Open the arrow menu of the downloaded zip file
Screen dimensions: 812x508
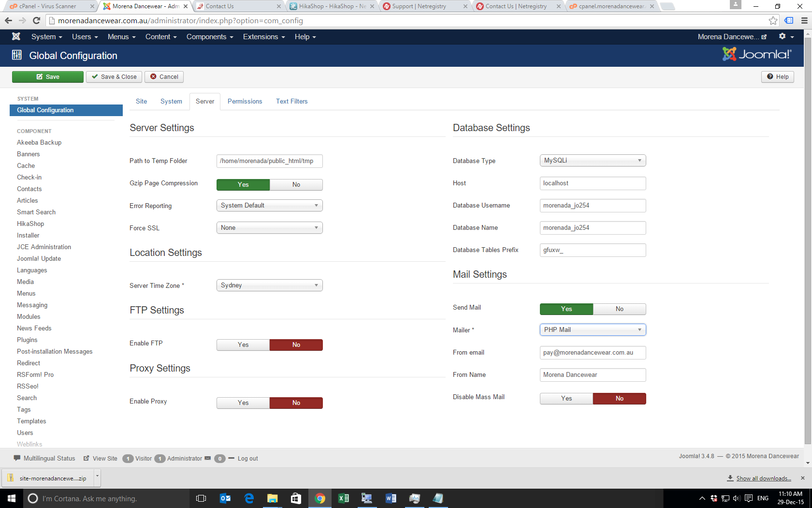(98, 477)
